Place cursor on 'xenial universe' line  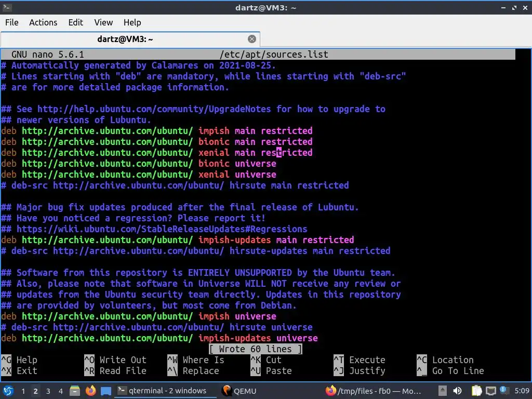point(138,174)
